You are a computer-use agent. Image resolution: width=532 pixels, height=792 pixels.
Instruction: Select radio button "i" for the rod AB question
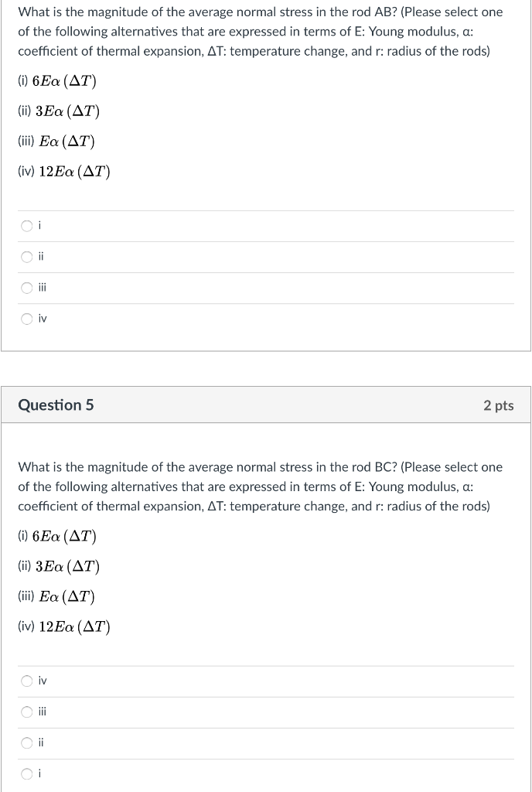coord(27,226)
